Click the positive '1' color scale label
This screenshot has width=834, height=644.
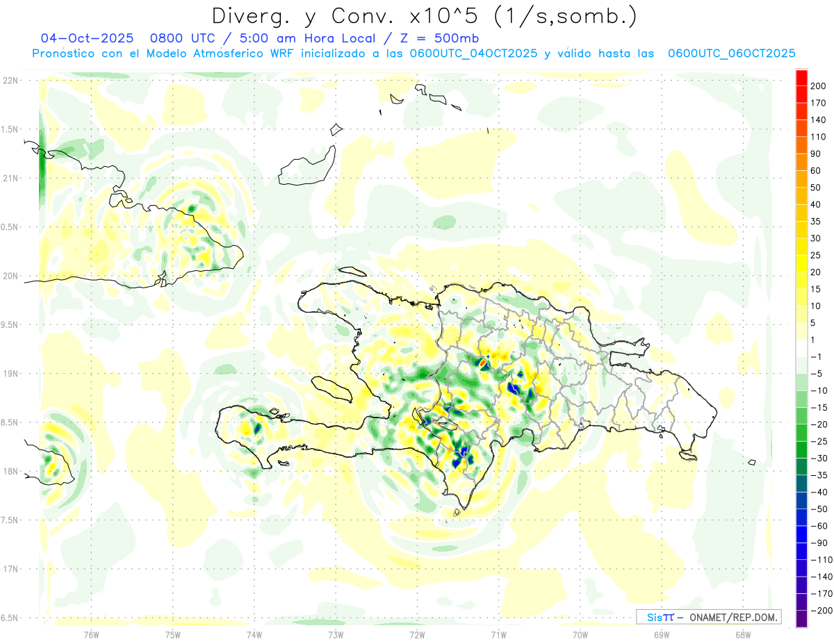point(814,340)
